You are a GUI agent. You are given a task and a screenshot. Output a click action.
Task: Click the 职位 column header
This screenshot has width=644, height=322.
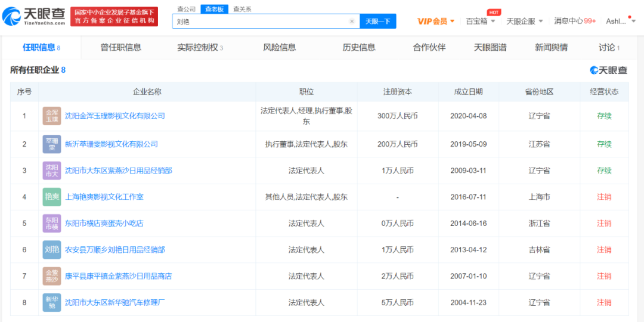[x=306, y=92]
